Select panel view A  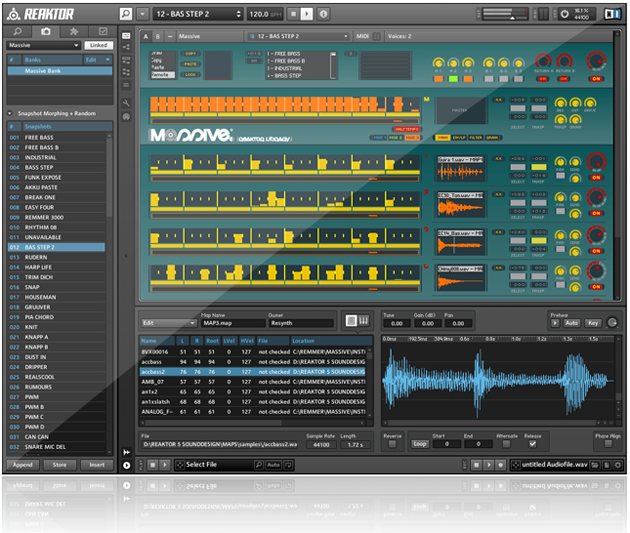[145, 36]
